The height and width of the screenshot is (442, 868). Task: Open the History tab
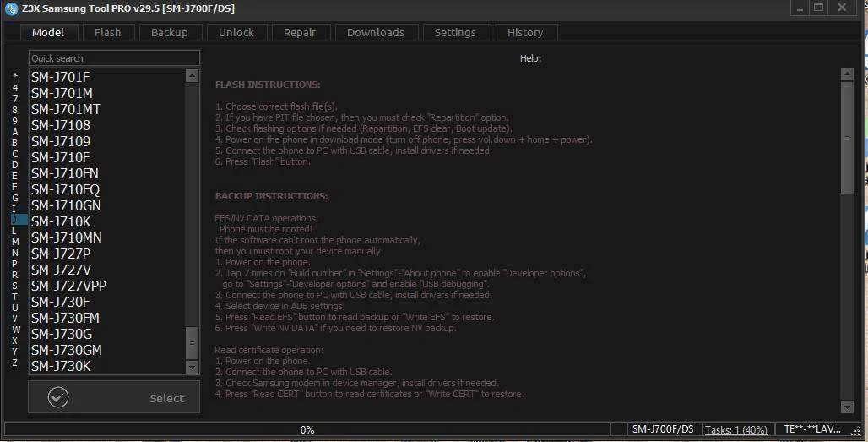coord(525,33)
